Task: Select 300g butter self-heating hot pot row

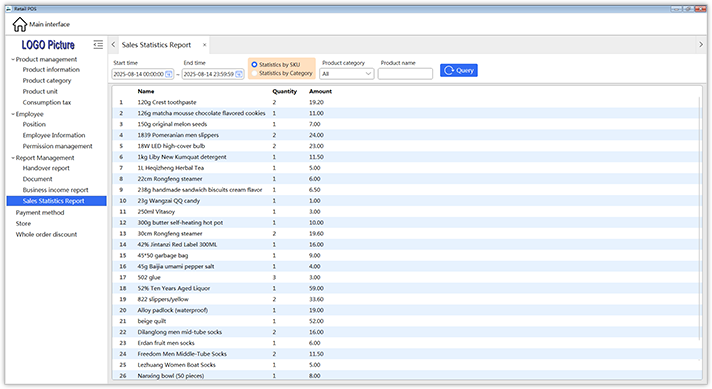Action: click(x=406, y=223)
